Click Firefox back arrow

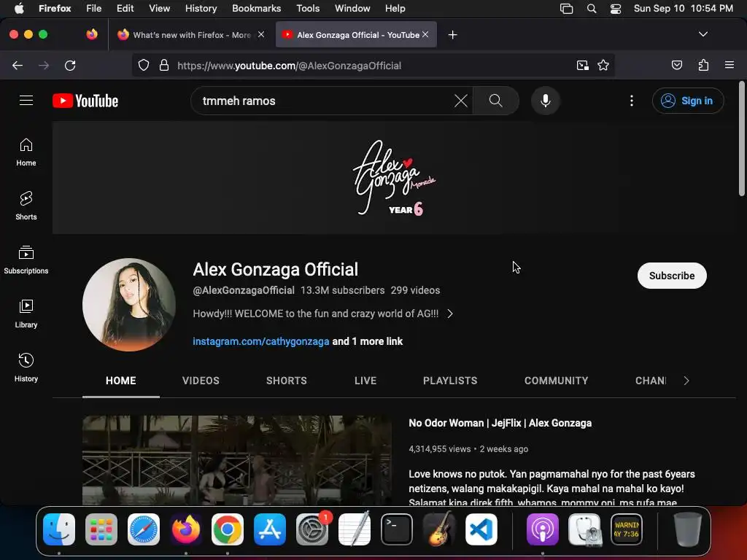pyautogui.click(x=18, y=65)
